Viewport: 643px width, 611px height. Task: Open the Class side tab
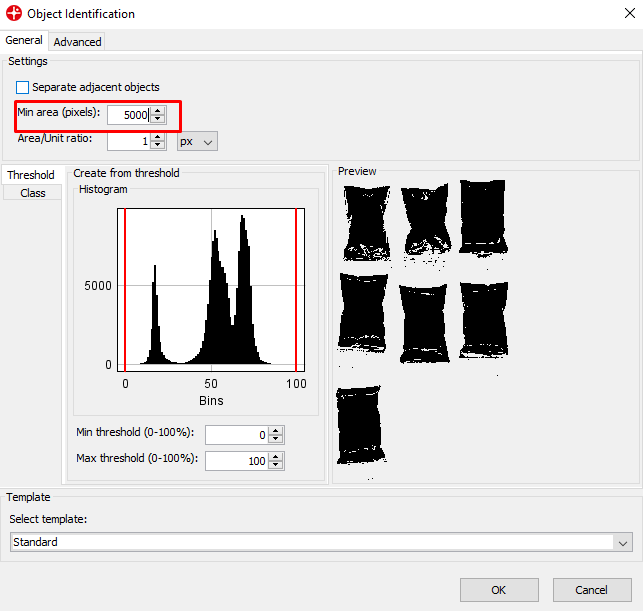tap(33, 193)
